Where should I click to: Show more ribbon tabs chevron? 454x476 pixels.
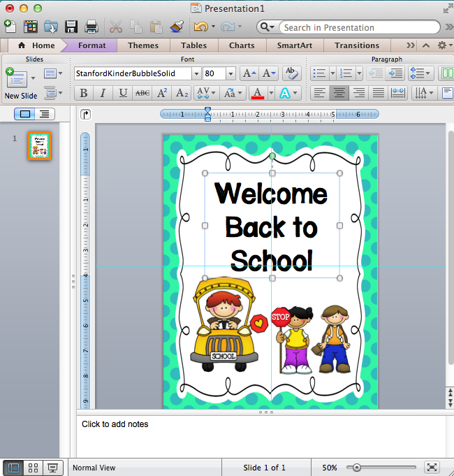pos(410,45)
